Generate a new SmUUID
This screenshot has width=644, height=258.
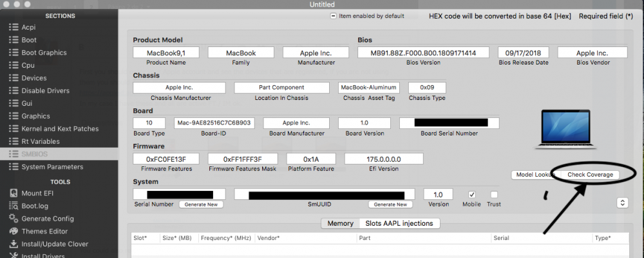pos(391,204)
